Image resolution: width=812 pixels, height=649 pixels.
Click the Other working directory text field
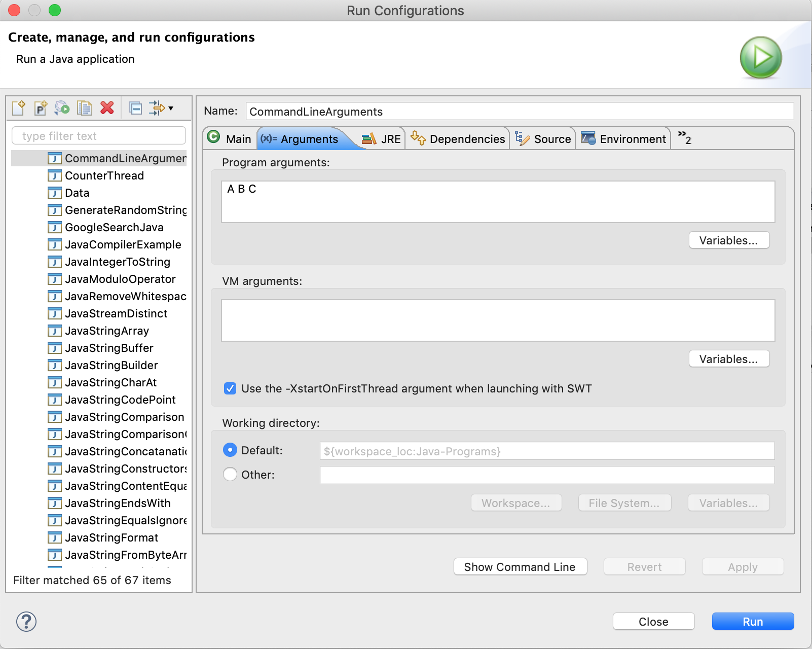547,475
